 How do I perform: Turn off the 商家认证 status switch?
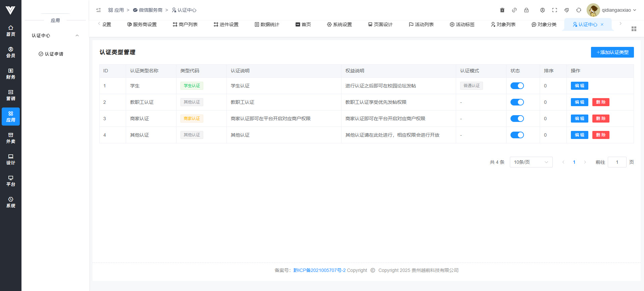click(x=517, y=119)
